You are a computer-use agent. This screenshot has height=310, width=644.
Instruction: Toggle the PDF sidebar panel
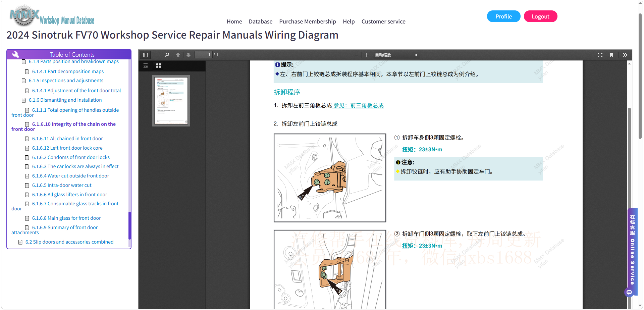[x=145, y=55]
